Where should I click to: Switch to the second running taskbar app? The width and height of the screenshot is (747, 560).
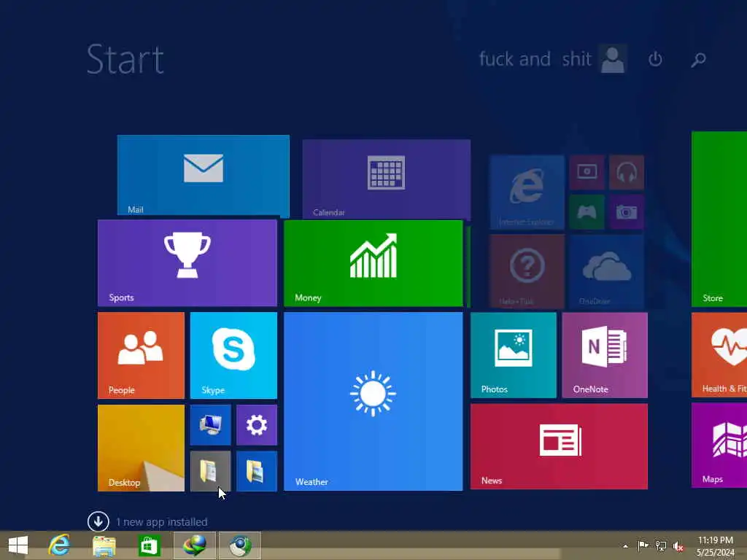[240, 545]
